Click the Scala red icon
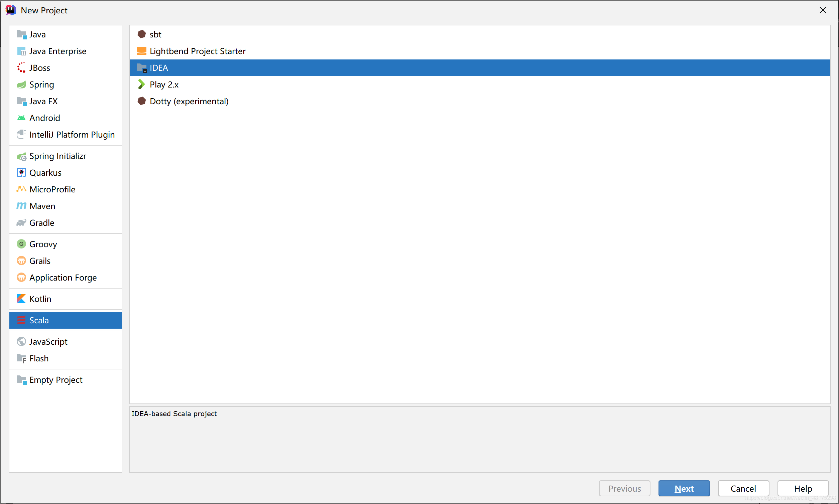This screenshot has height=504, width=839. pyautogui.click(x=21, y=320)
